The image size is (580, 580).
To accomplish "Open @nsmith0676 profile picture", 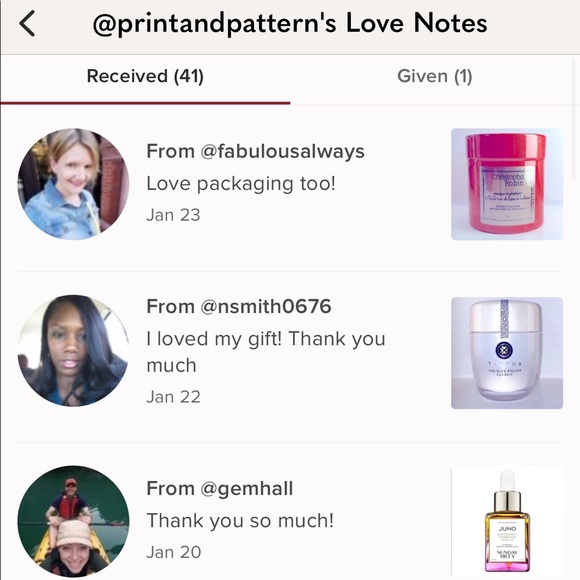I will click(x=73, y=350).
